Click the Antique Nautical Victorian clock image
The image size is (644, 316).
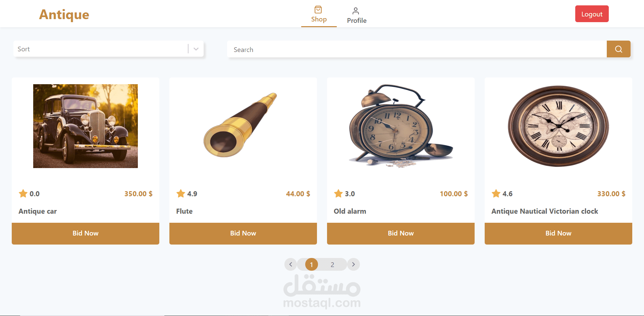[x=558, y=126]
